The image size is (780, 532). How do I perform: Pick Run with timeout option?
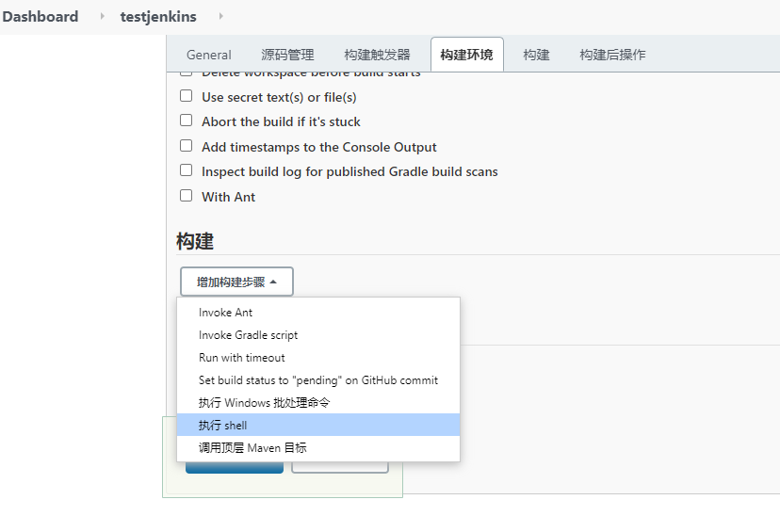click(318, 358)
